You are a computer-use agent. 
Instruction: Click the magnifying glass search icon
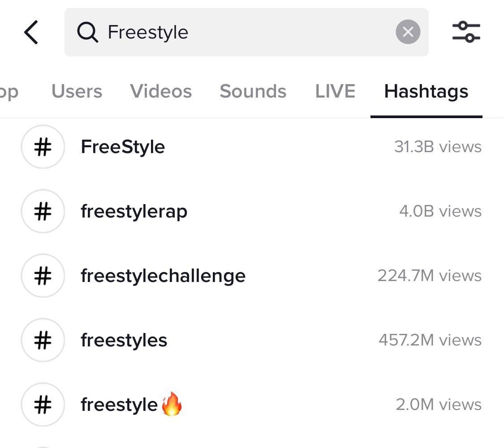coord(87,32)
